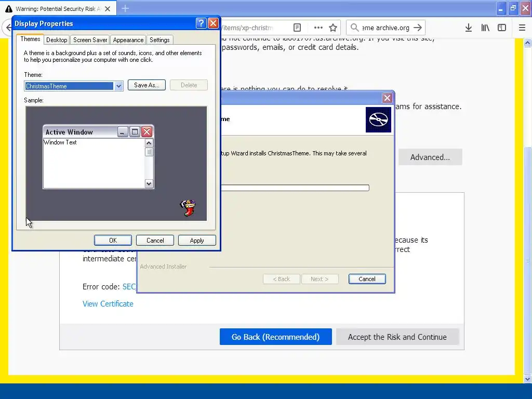Click the Display Properties help question mark icon
Screen dimensions: 532x399
pos(201,23)
